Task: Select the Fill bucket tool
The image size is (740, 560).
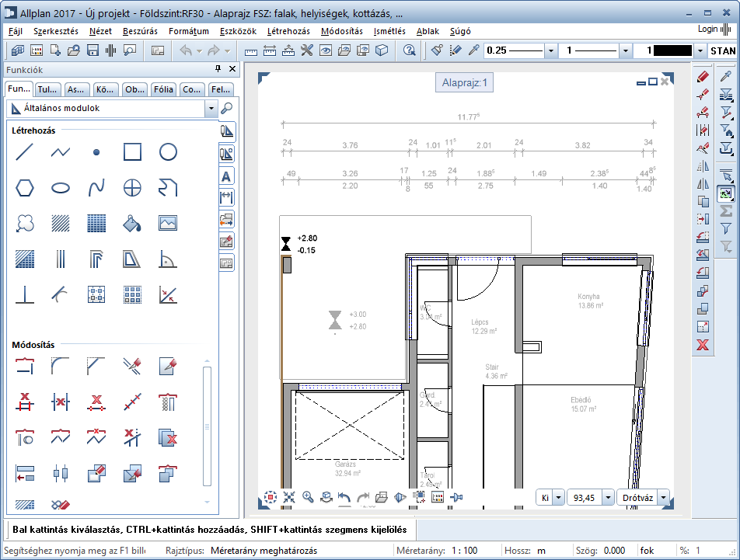Action: pos(132,224)
